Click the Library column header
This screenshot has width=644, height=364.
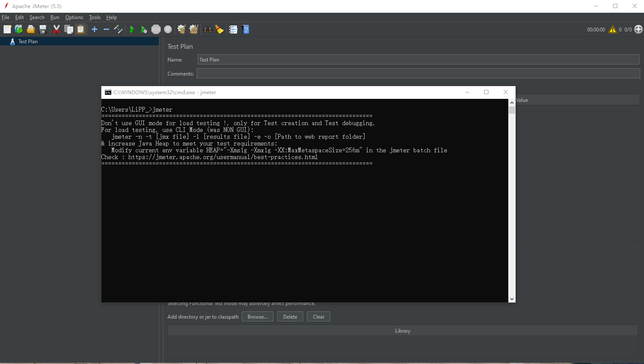[403, 331]
